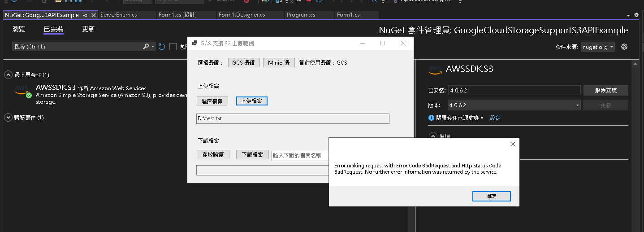Open the document tab list dropdown arrow
This screenshot has height=232, width=644.
pyautogui.click(x=628, y=15)
